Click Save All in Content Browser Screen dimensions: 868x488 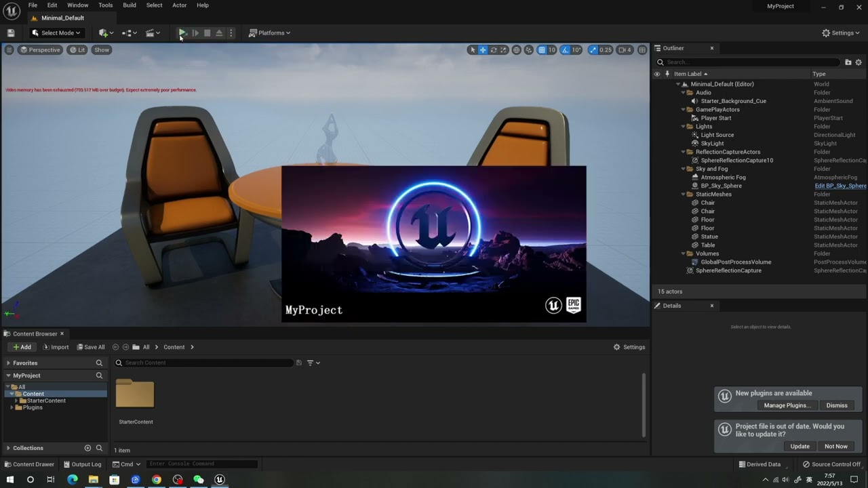point(91,347)
